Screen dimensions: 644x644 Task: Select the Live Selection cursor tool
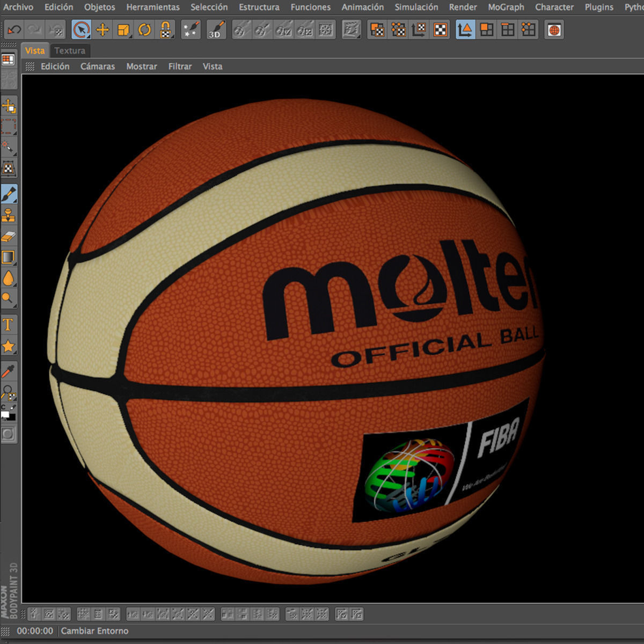point(81,30)
